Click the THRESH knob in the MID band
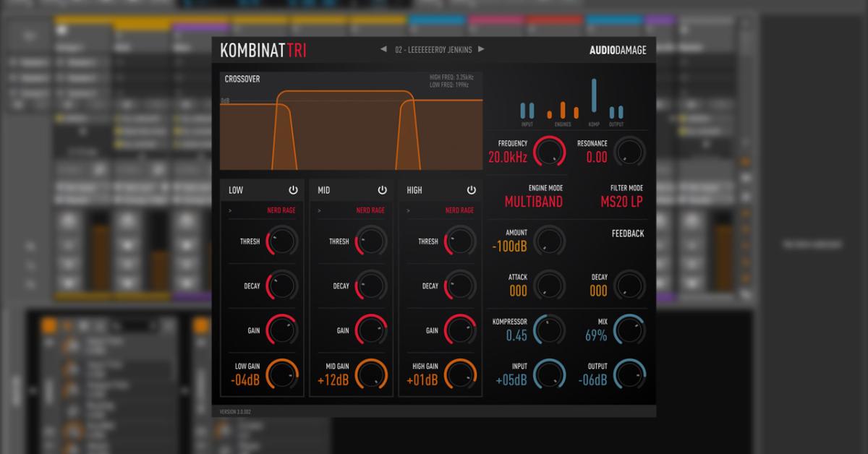 pos(371,241)
